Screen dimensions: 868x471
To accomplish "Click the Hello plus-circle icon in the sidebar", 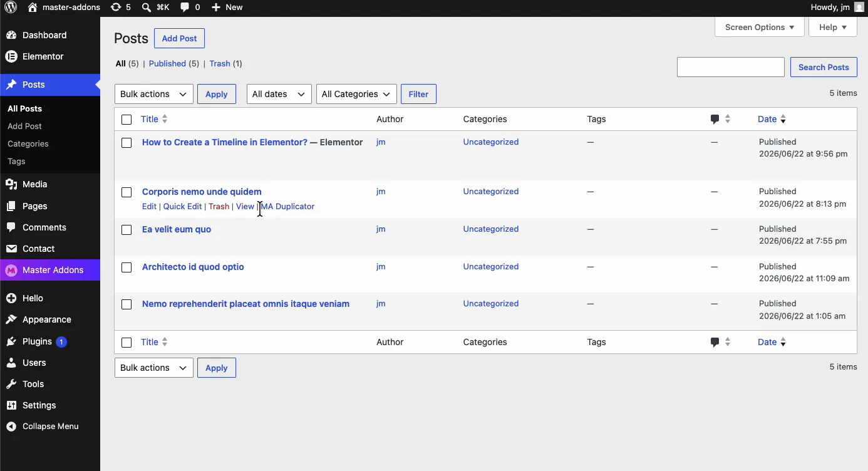I will 11,298.
